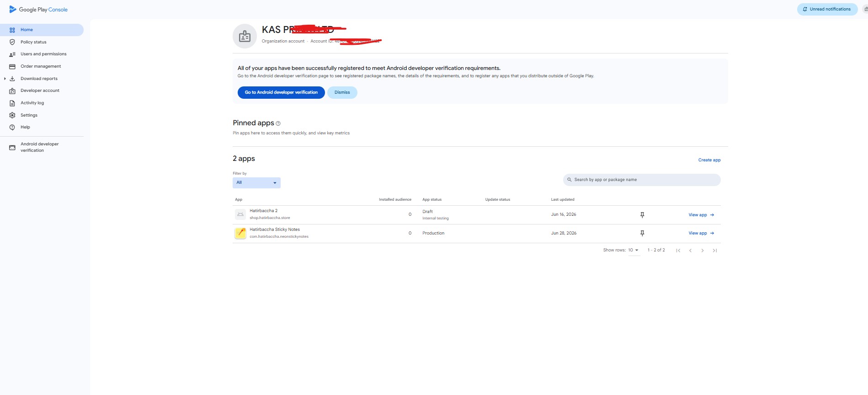
Task: Click the Jun 28, 2026 date cell
Action: (x=564, y=233)
